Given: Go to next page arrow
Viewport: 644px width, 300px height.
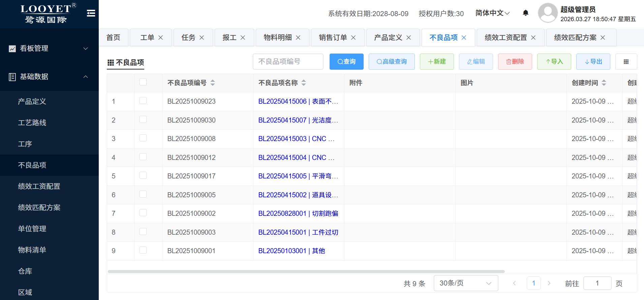Looking at the screenshot, I should (549, 283).
